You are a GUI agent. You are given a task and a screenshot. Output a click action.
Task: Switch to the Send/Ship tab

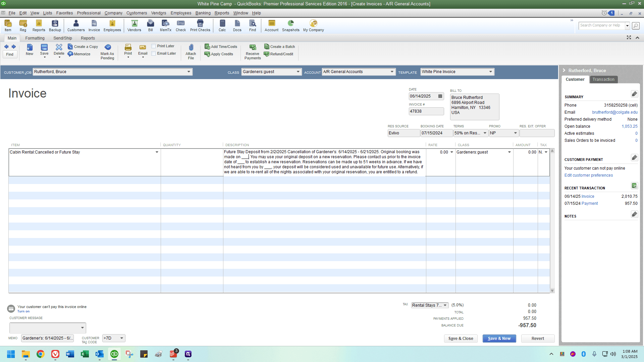(63, 38)
